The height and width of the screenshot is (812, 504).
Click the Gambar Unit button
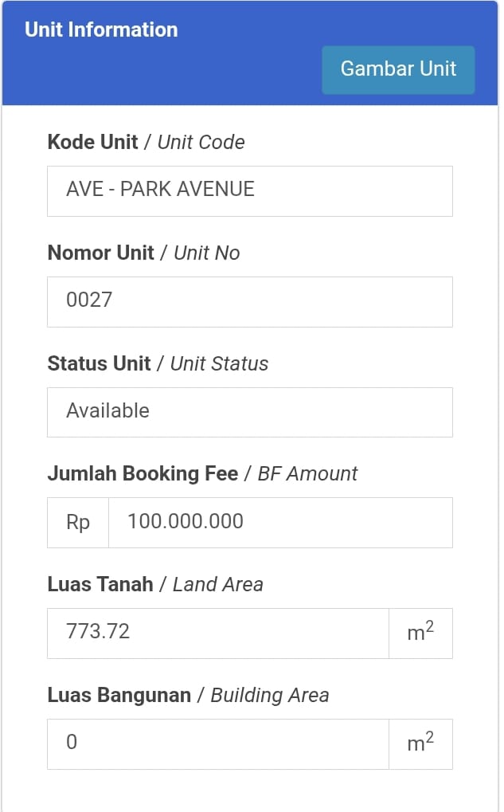[x=398, y=69]
